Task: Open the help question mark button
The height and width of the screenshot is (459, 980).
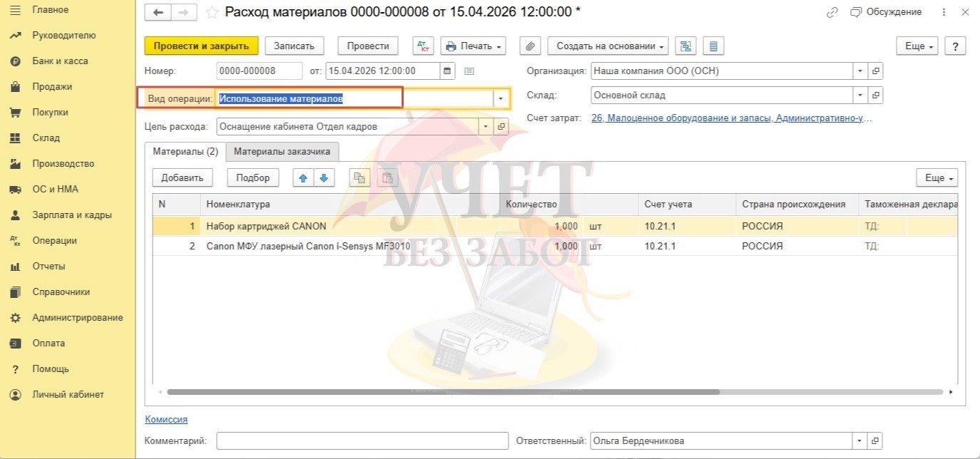Action: coord(954,46)
